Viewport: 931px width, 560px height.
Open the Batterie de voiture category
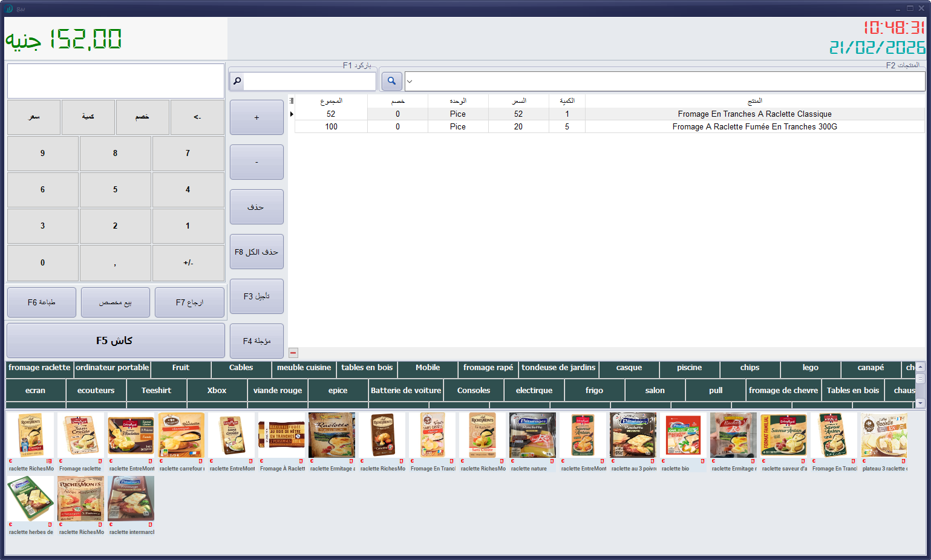(x=406, y=391)
